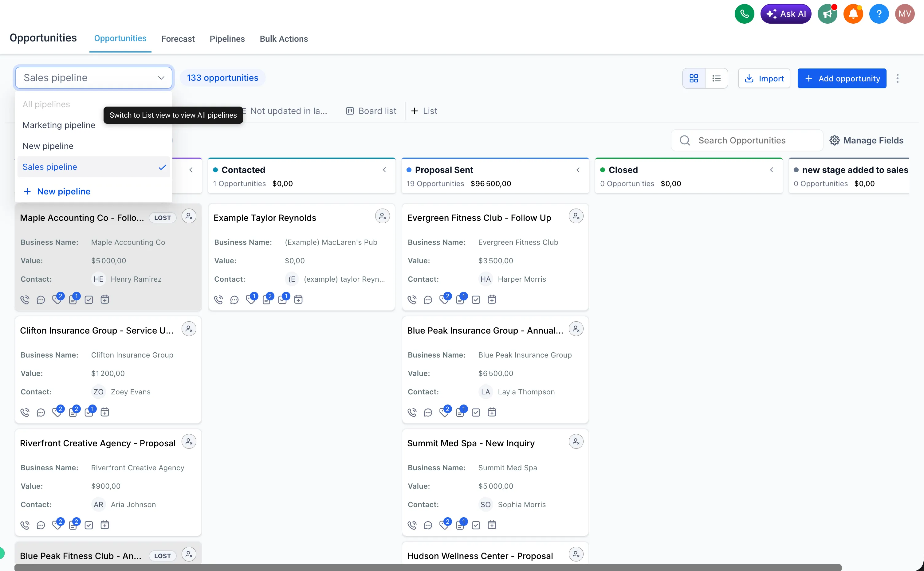Click the Add opportunity button
Image resolution: width=924 pixels, height=571 pixels.
tap(842, 79)
